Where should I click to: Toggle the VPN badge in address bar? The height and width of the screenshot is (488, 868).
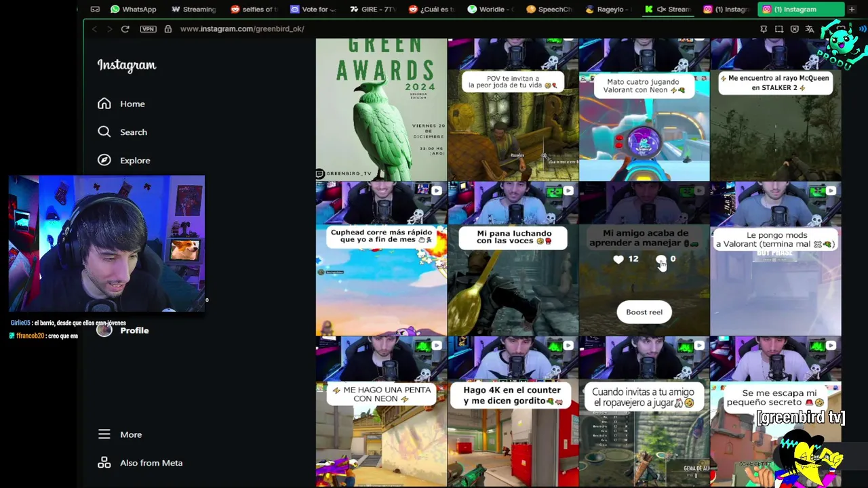pyautogui.click(x=148, y=29)
